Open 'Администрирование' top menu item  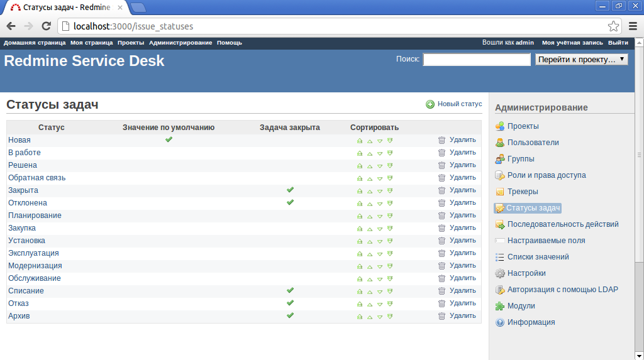coord(180,43)
